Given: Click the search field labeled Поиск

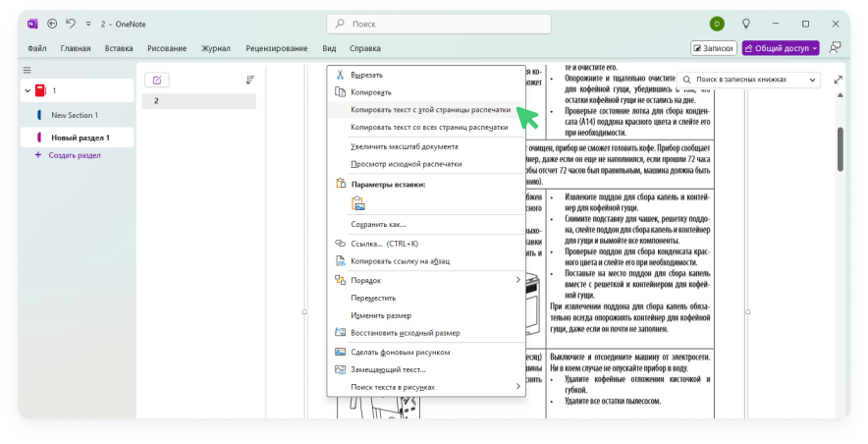Looking at the screenshot, I should [x=439, y=24].
